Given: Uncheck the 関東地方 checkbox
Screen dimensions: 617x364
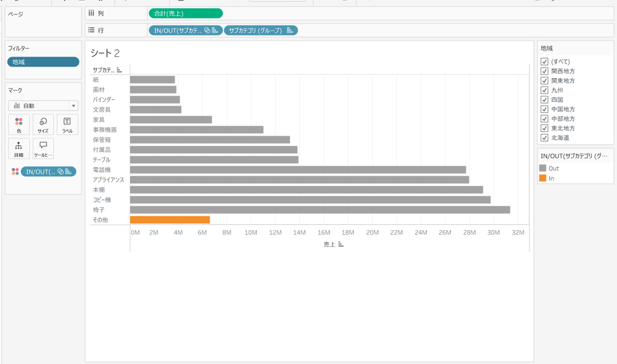Looking at the screenshot, I should coord(545,81).
